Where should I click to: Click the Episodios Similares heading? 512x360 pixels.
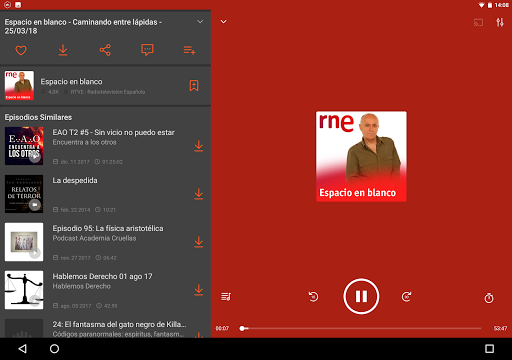pyautogui.click(x=38, y=117)
